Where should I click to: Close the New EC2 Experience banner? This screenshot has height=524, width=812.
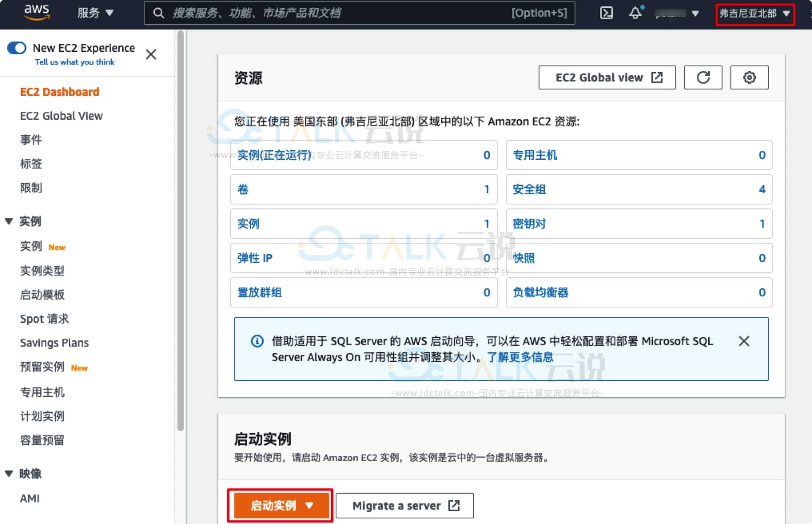151,54
